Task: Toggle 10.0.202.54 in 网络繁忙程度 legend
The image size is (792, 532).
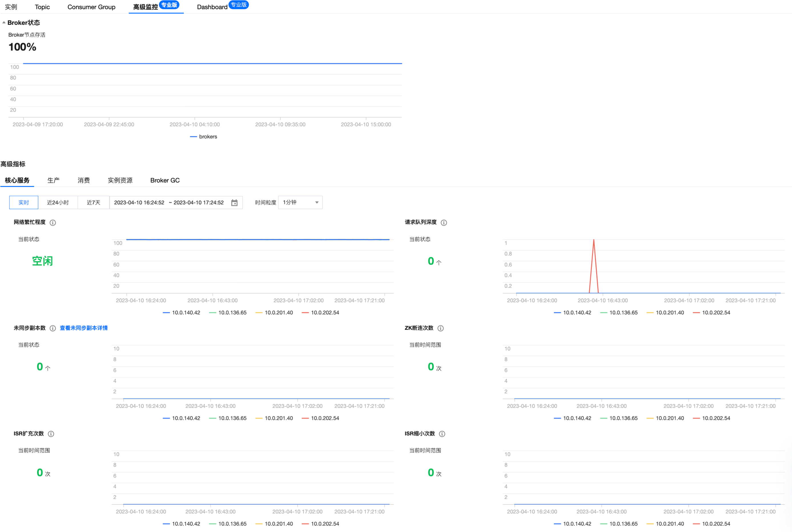Action: coord(320,312)
